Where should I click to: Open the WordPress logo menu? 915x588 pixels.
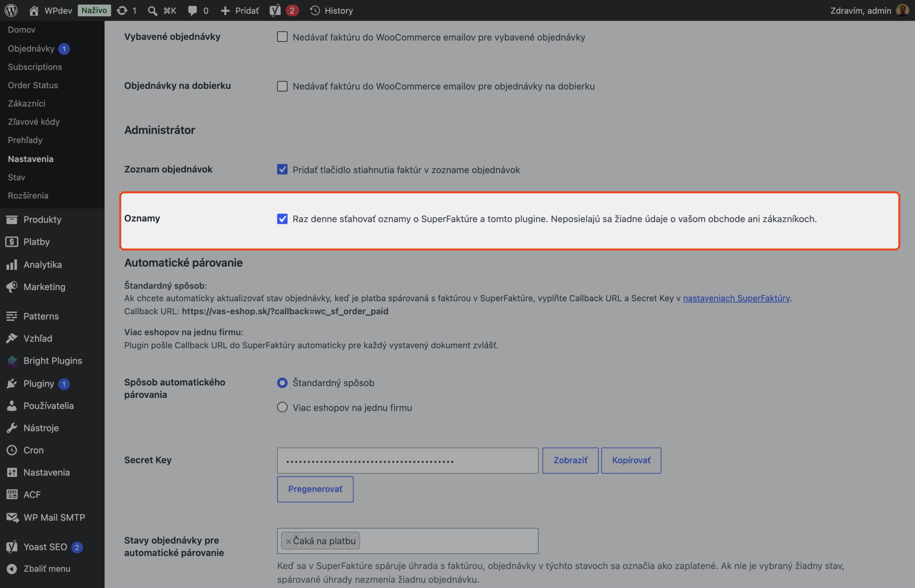click(x=11, y=10)
